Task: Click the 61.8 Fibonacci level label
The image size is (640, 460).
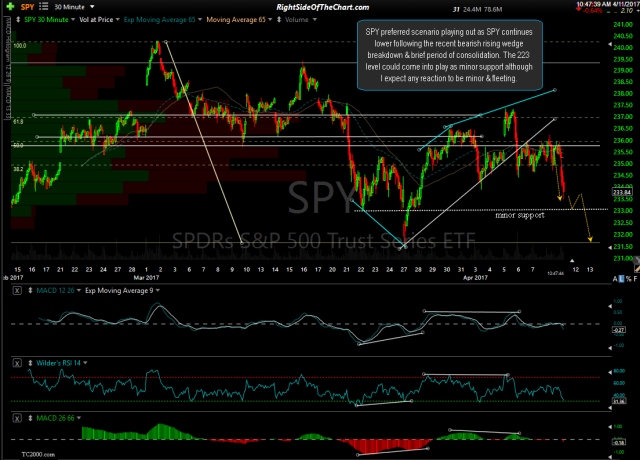Action: coord(18,122)
